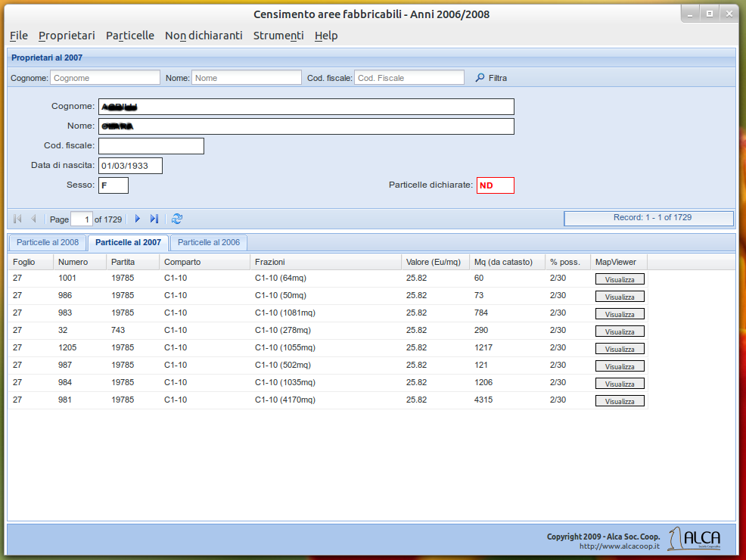Image resolution: width=746 pixels, height=560 pixels.
Task: Click Visualizza for parcel 32
Action: pos(620,331)
